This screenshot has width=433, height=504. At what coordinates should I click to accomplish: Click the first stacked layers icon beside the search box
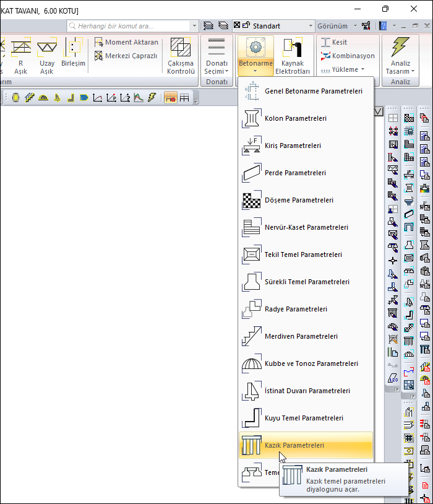[x=208, y=25]
